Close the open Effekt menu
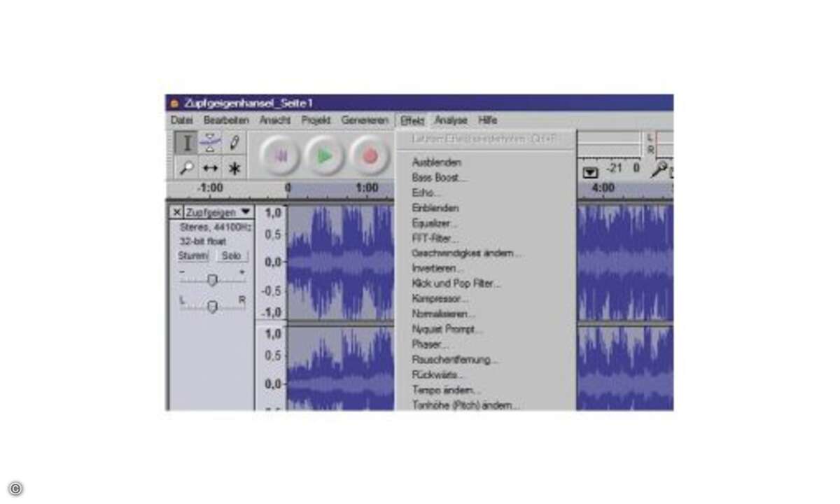 tap(413, 120)
